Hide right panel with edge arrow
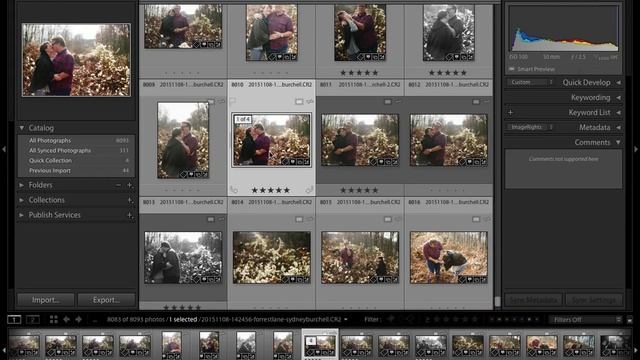 click(x=636, y=149)
